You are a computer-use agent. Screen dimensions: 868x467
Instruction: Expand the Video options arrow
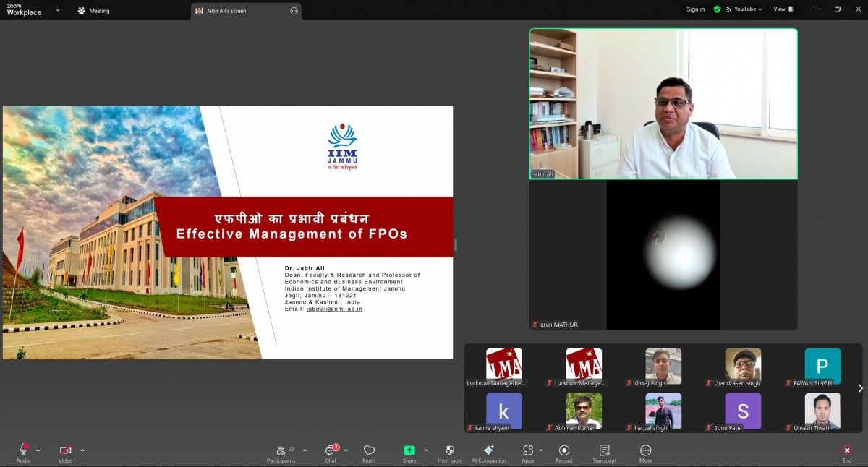[x=82, y=450]
